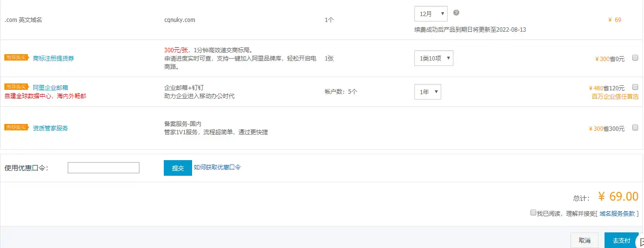Click 帐户数：5个 text
The height and width of the screenshot is (248, 644).
341,92
